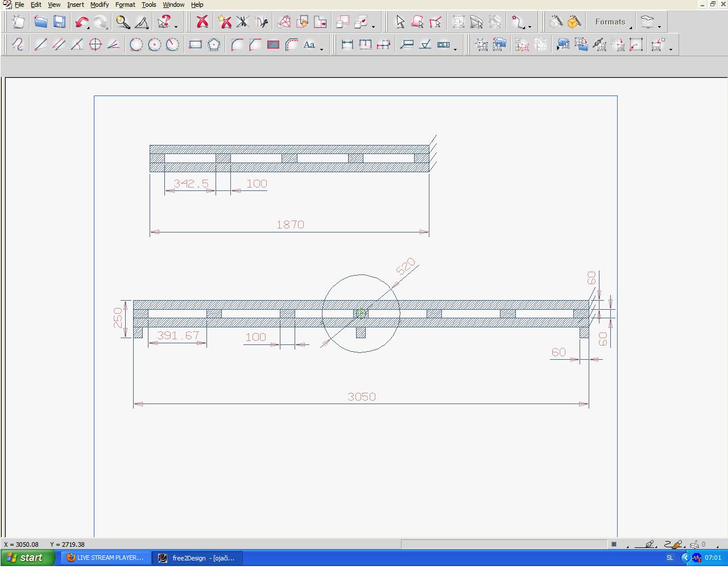Click the system tray expand arrow
Image resolution: width=728 pixels, height=582 pixels.
(x=685, y=558)
